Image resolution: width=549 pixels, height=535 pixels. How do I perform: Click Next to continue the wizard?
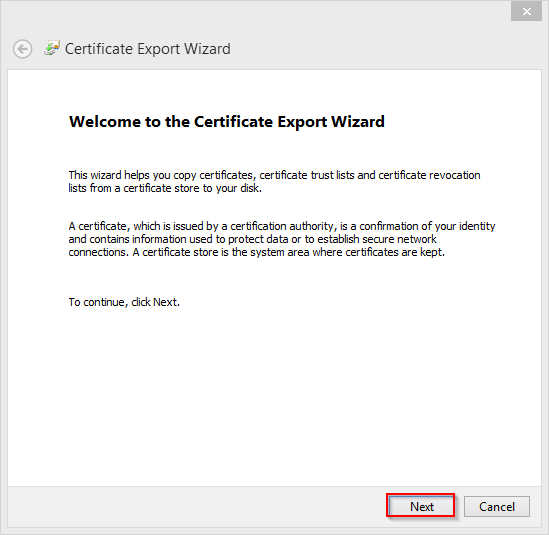tap(421, 506)
